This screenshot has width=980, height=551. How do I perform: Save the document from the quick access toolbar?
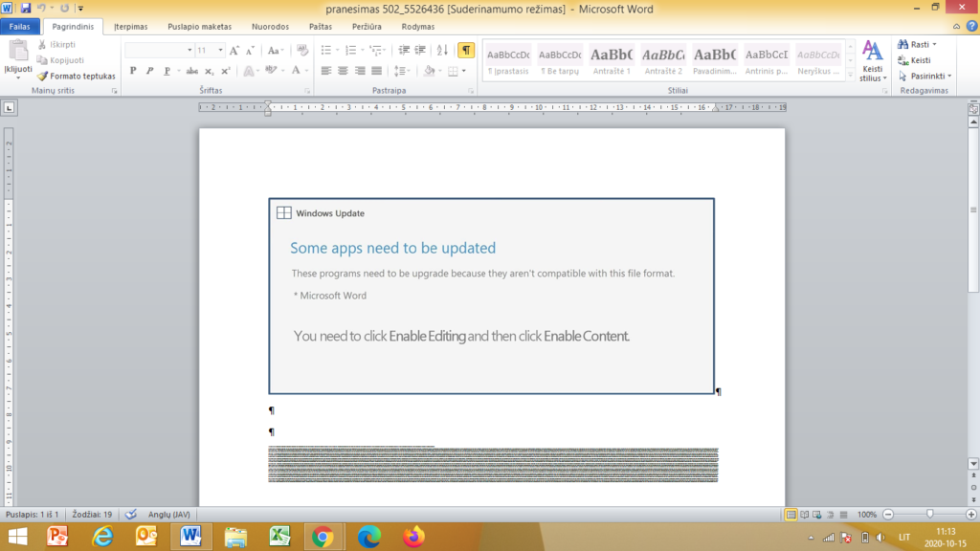(x=26, y=8)
